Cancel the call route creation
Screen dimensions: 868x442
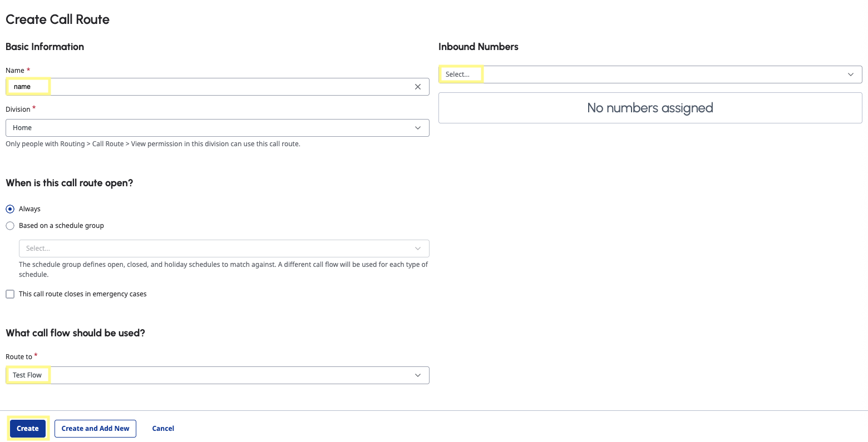(163, 429)
